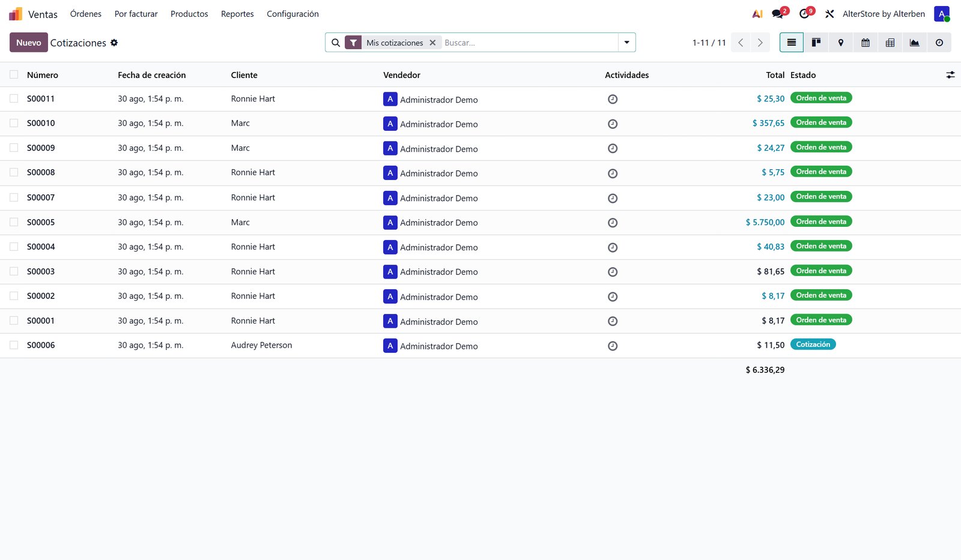
Task: Open the Ventas app home icon
Action: 16,14
